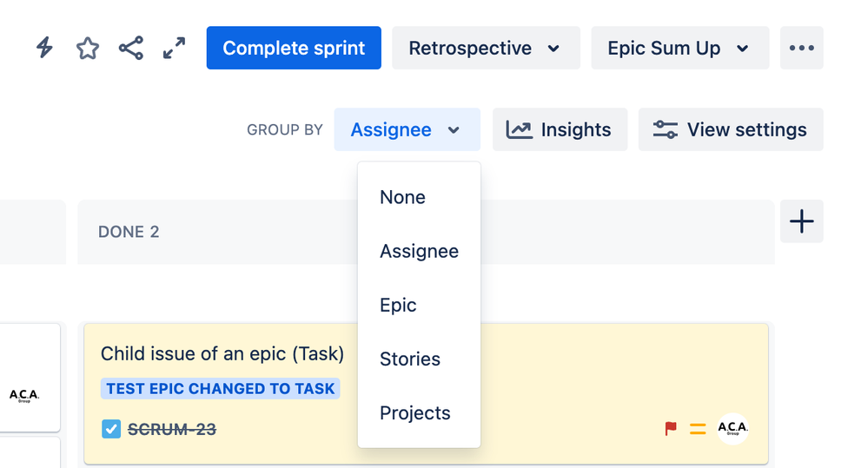Select None in group by menu

click(x=402, y=197)
